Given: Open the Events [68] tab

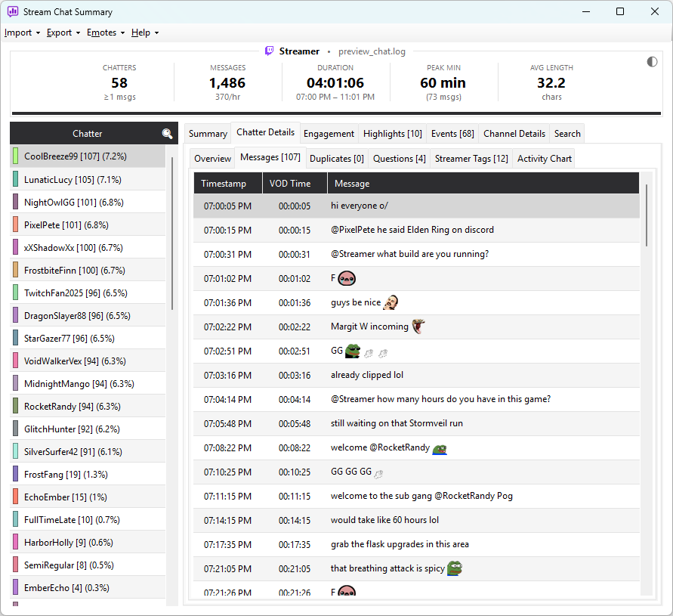Looking at the screenshot, I should 452,134.
